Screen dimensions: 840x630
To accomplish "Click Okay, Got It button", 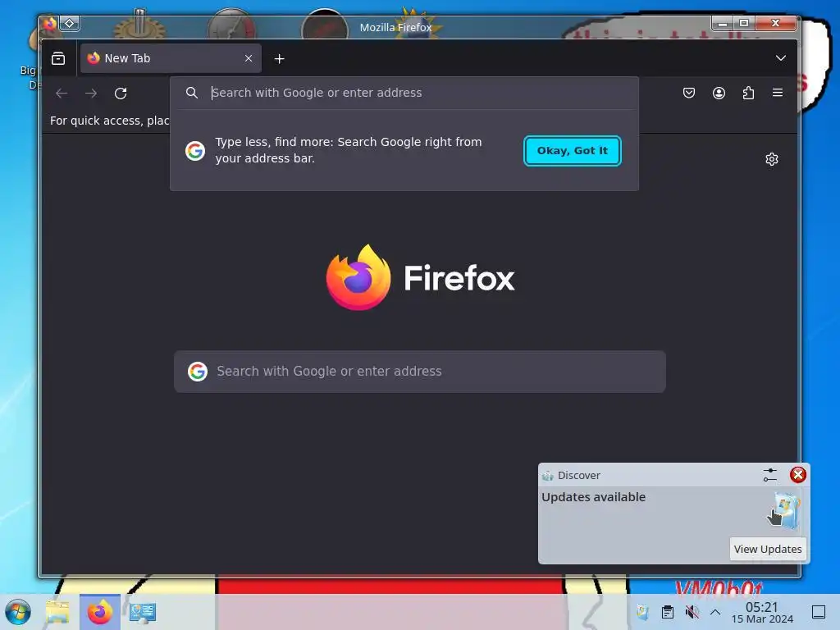I will [x=572, y=151].
